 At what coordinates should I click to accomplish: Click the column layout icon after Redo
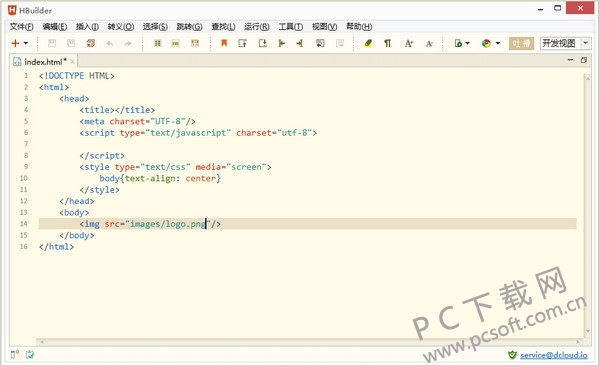[157, 43]
